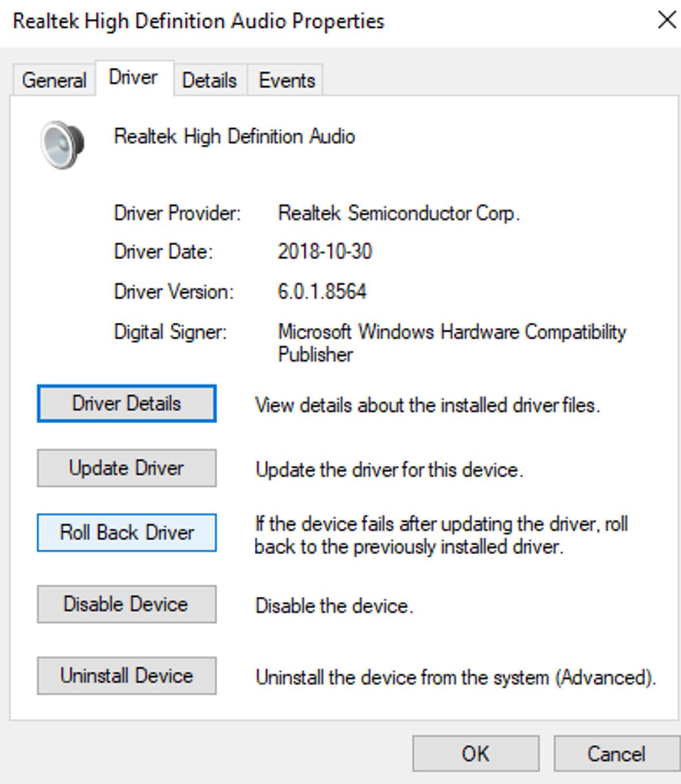Screen dimensions: 681x784
Task: Click the Digital Signer description text
Action: (x=451, y=343)
